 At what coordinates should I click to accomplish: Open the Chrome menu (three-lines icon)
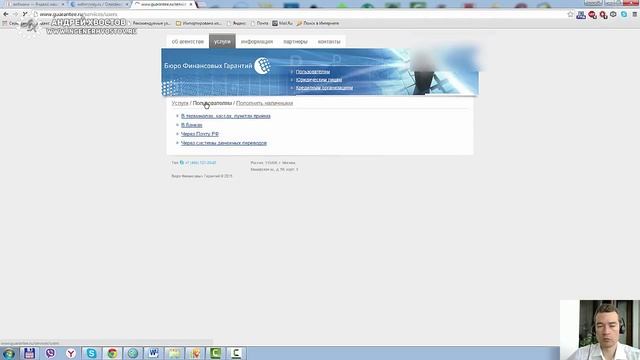635,14
